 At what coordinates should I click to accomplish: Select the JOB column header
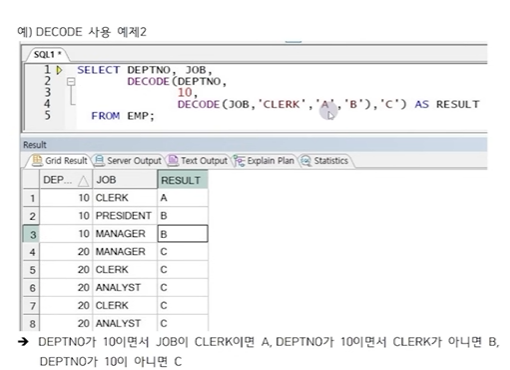(125, 180)
